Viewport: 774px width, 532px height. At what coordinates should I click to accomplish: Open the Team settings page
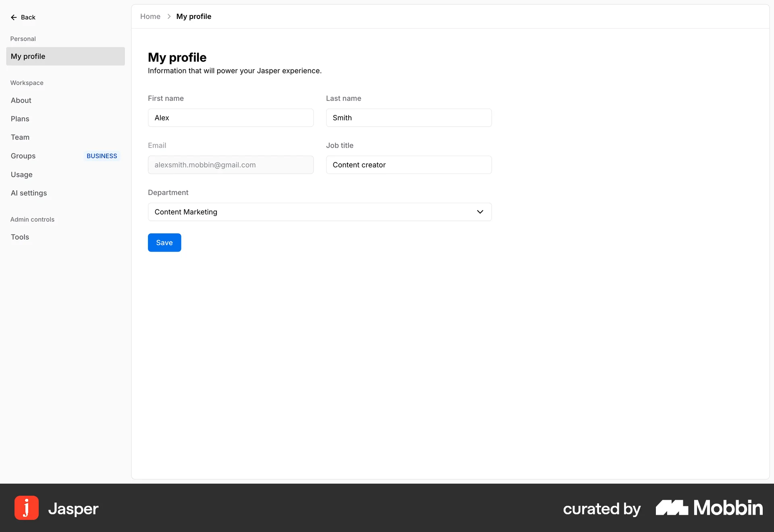pos(20,137)
